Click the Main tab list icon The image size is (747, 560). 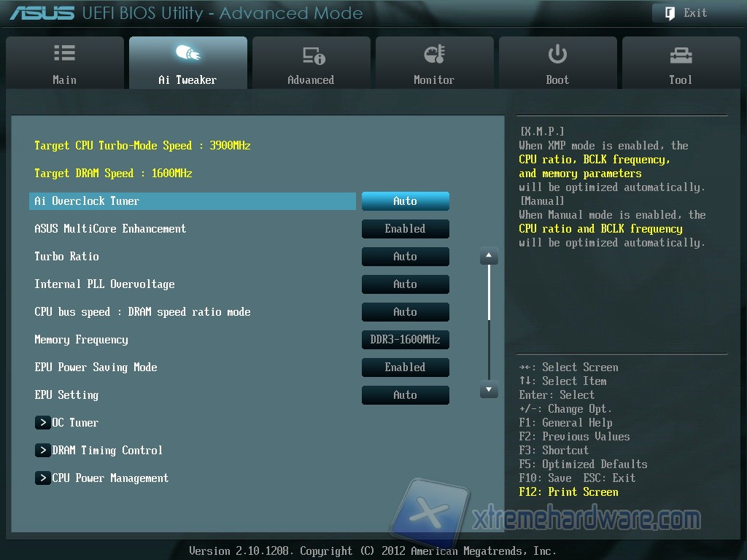point(64,54)
